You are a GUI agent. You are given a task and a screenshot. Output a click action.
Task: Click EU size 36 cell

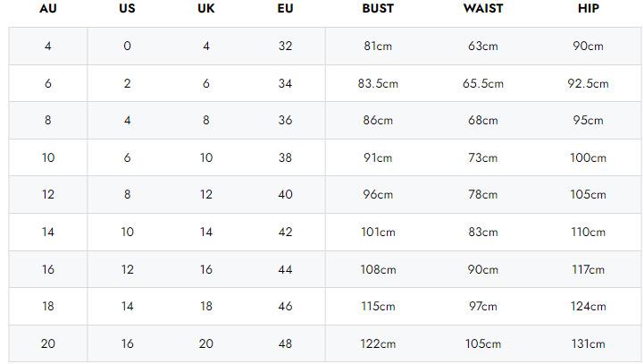[285, 120]
